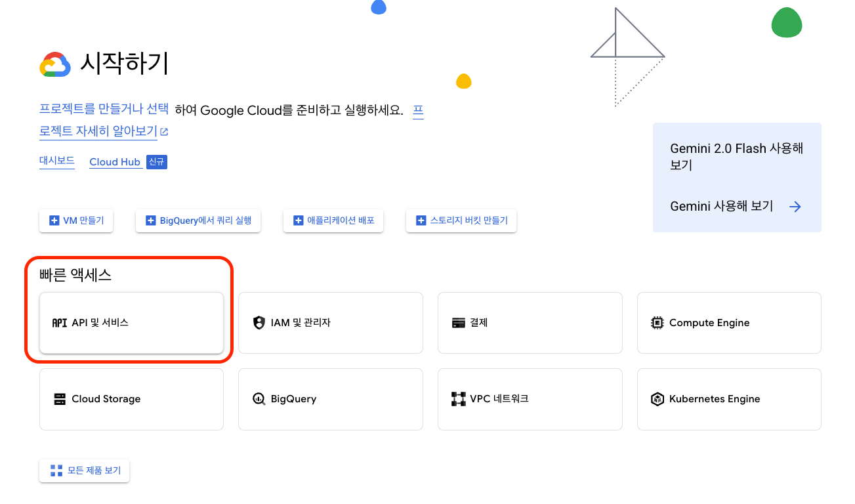Open the 결제 card label
This screenshot has height=504, width=855.
(x=479, y=323)
